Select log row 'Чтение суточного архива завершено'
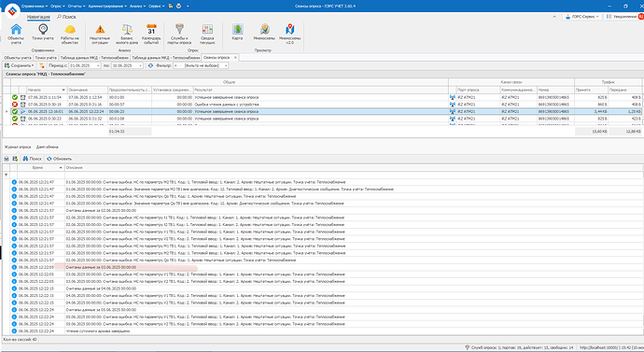This screenshot has width=644, height=352. pyautogui.click(x=327, y=331)
